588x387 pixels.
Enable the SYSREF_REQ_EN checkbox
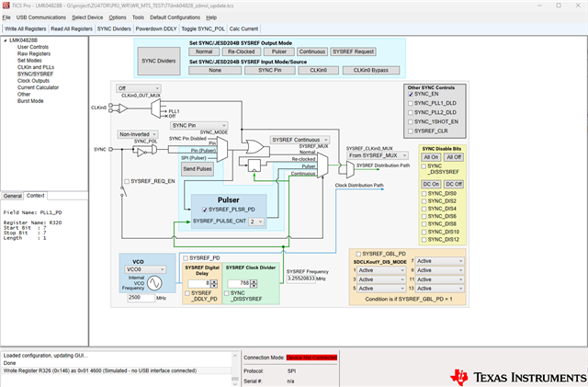point(127,181)
